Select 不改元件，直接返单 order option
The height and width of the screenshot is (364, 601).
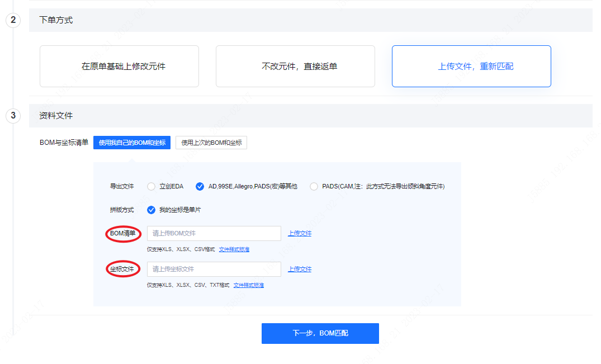point(295,67)
